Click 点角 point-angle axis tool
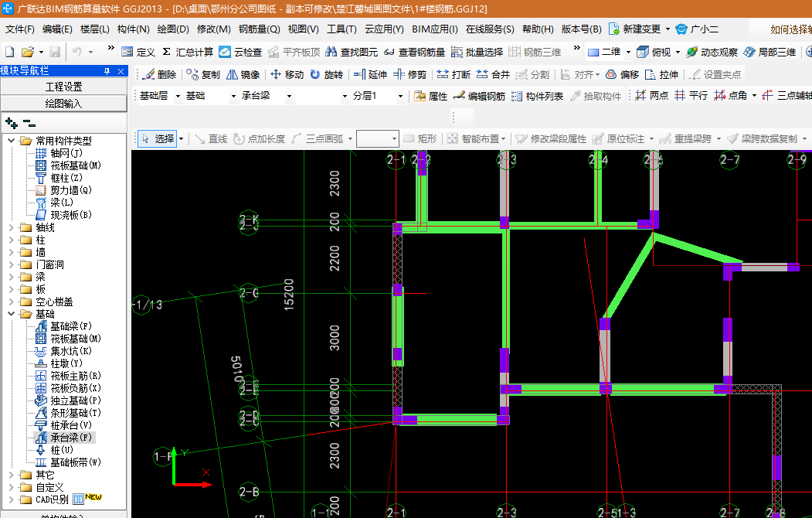 coord(730,95)
